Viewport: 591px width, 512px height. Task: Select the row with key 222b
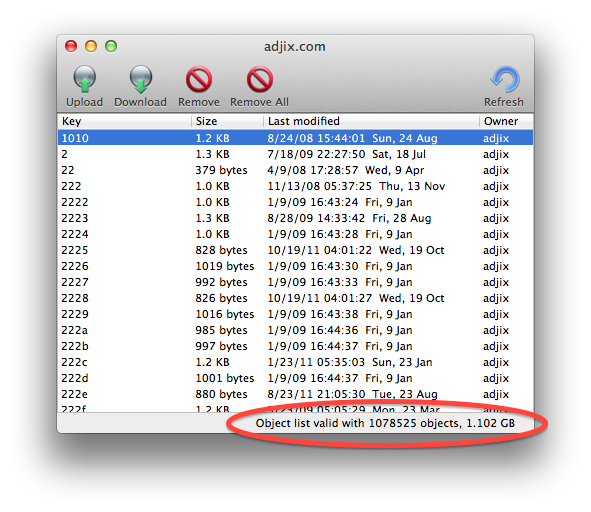[x=296, y=346]
